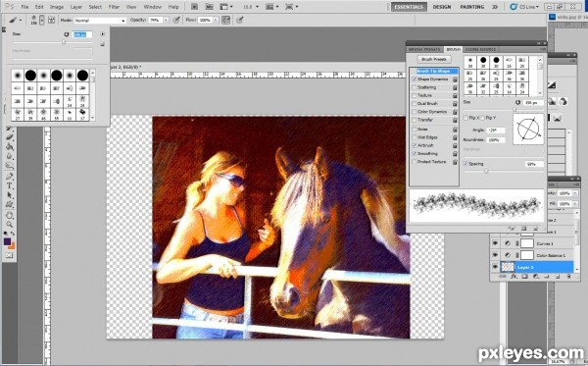This screenshot has width=588, height=366.
Task: Click the foreground color swatch
Action: [x=7, y=241]
